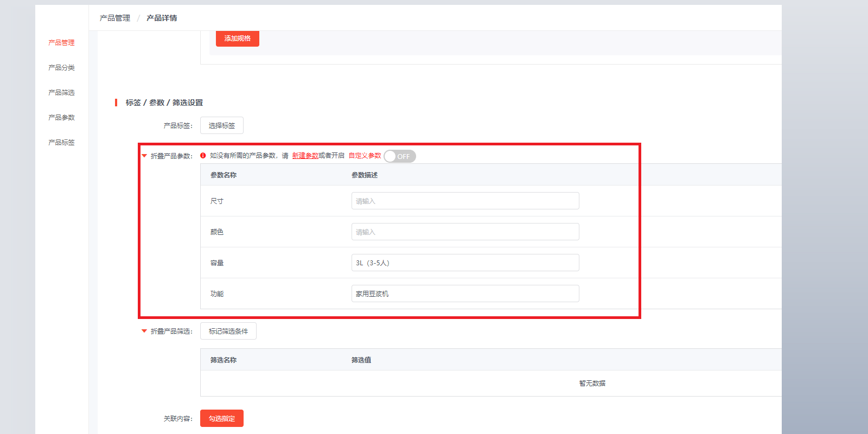
Task: Click the 功能 input with 家用豆浆机
Action: point(465,293)
